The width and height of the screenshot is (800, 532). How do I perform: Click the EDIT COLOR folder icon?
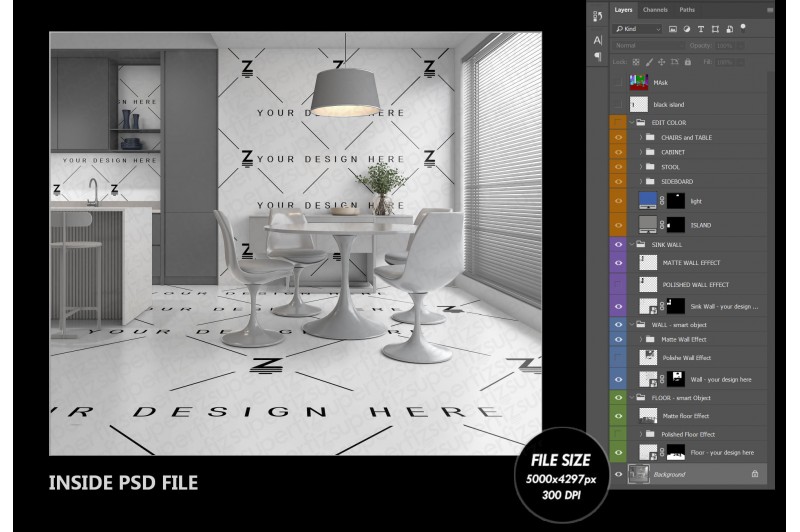(x=641, y=122)
